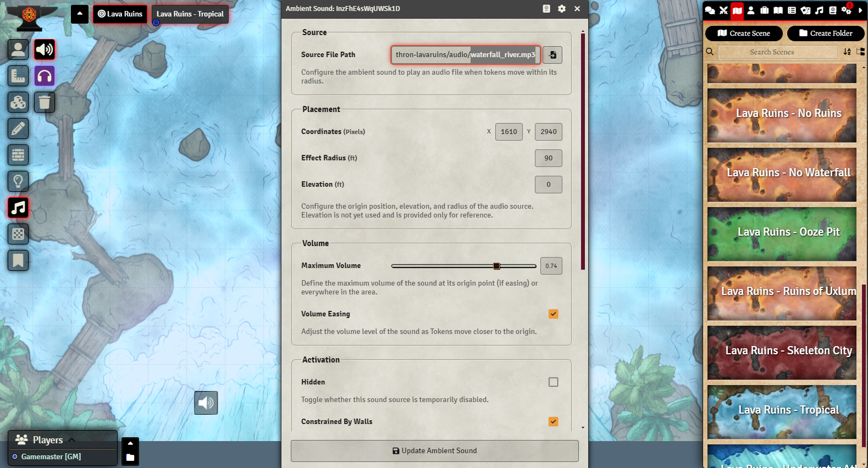Expand the Players list chevron
The height and width of the screenshot is (468, 868).
(71, 440)
